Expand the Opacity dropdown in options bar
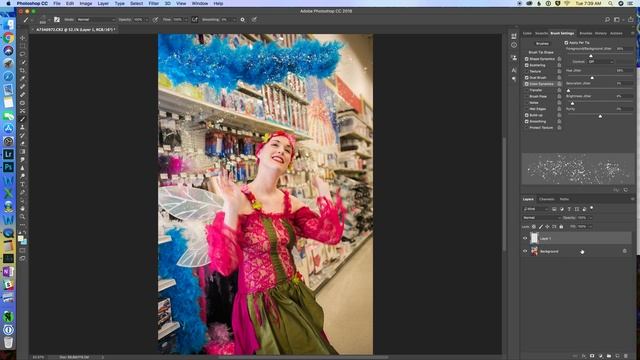 147,20
